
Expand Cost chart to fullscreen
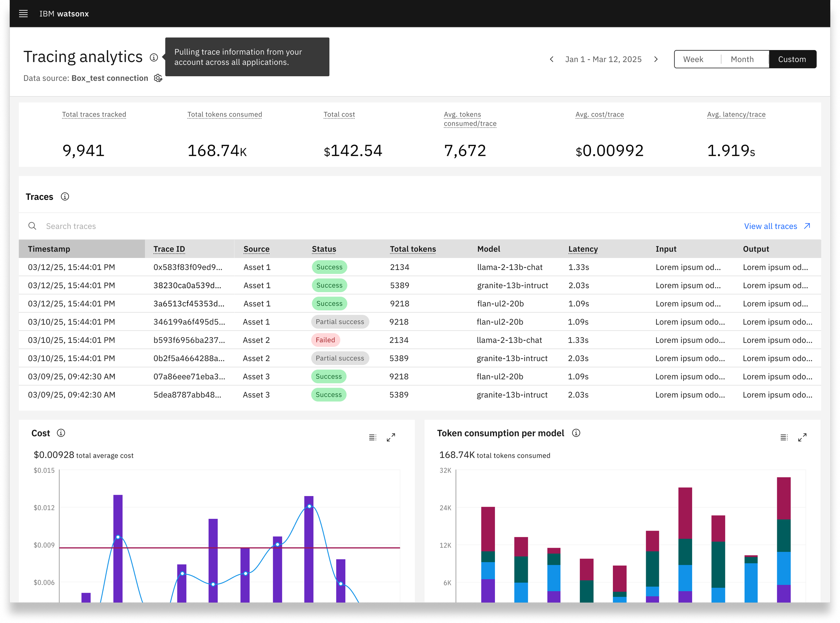click(391, 438)
